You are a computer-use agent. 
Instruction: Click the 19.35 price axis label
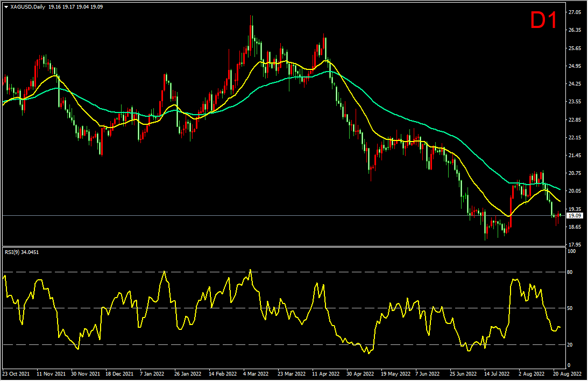click(575, 209)
